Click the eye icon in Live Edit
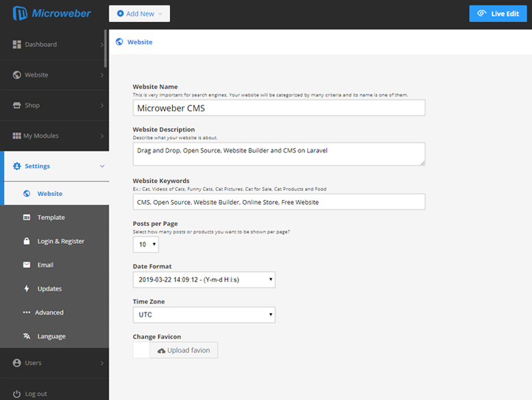 [x=482, y=14]
